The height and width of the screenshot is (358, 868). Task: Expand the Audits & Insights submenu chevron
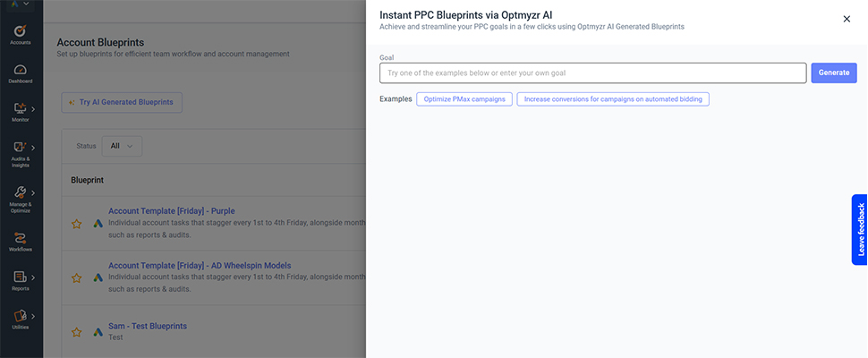point(33,148)
